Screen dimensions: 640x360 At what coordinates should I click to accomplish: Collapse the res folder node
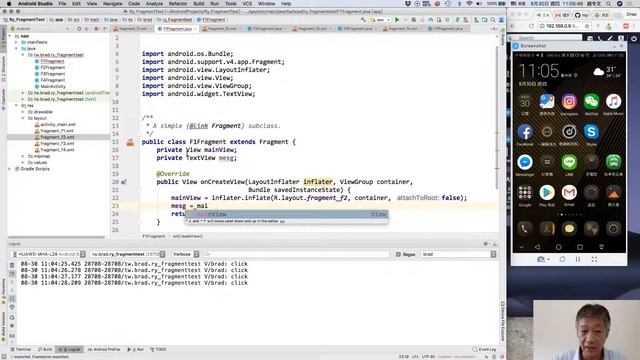point(17,105)
